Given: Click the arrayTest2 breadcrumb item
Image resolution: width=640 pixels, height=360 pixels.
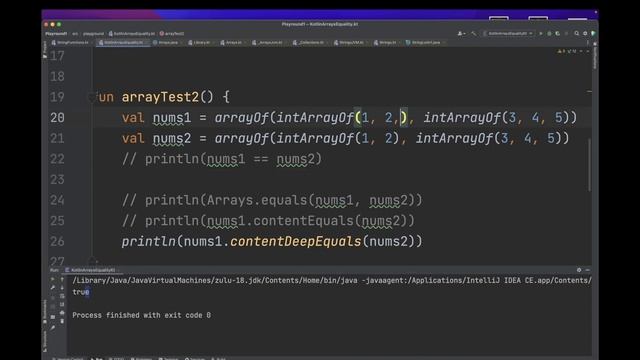Looking at the screenshot, I should [172, 33].
